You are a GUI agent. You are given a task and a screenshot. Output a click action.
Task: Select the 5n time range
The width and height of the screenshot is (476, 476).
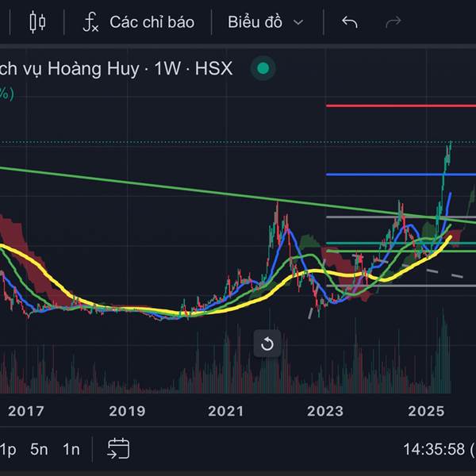click(39, 449)
